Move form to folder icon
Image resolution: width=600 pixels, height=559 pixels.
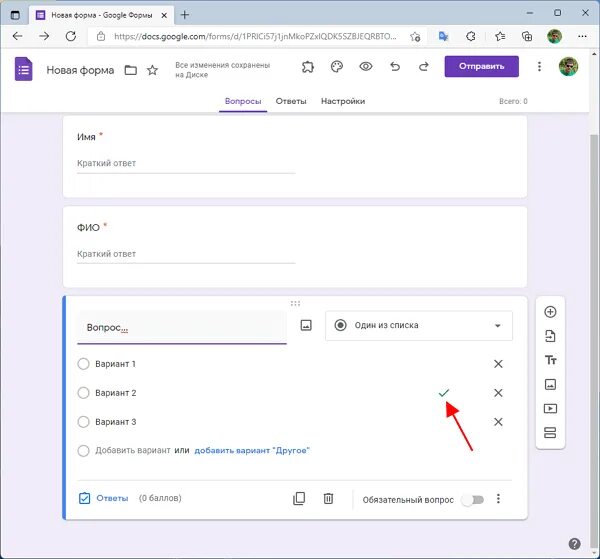[x=130, y=70]
